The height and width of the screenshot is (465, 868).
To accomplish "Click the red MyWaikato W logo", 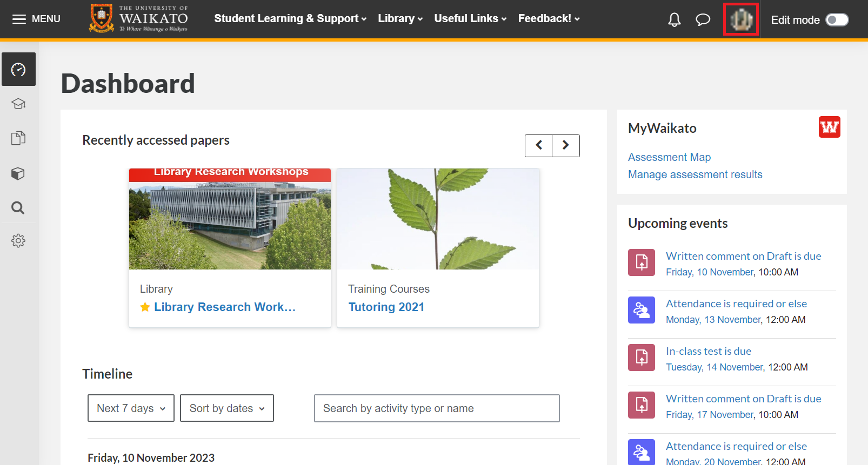I will pos(829,127).
